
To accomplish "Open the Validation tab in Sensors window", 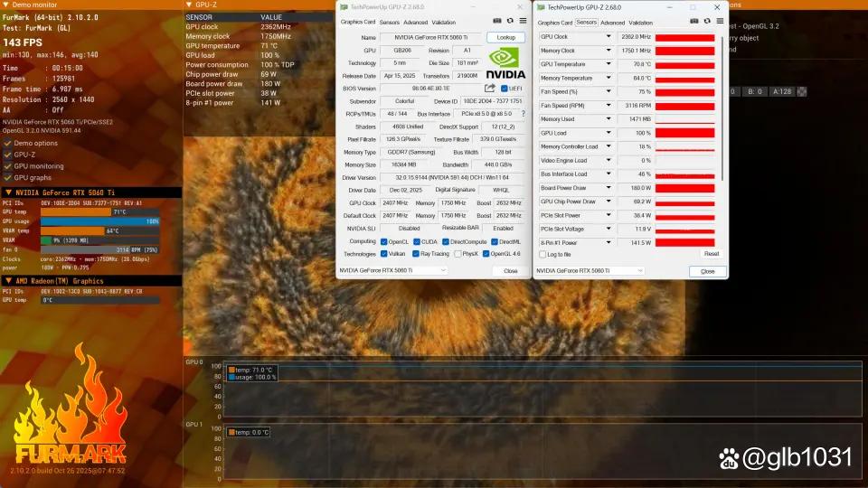I will point(640,23).
